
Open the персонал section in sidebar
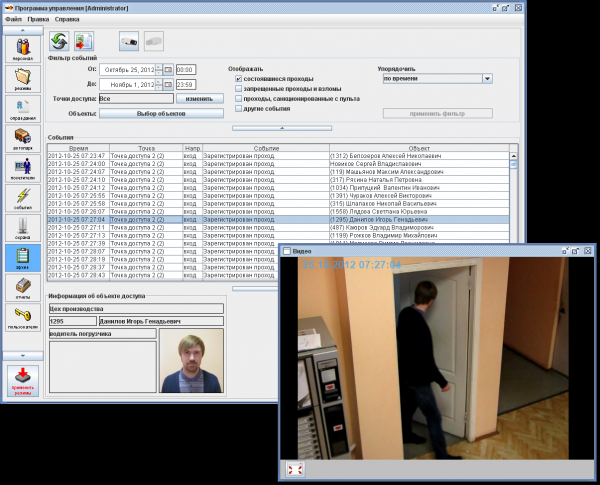(x=23, y=49)
